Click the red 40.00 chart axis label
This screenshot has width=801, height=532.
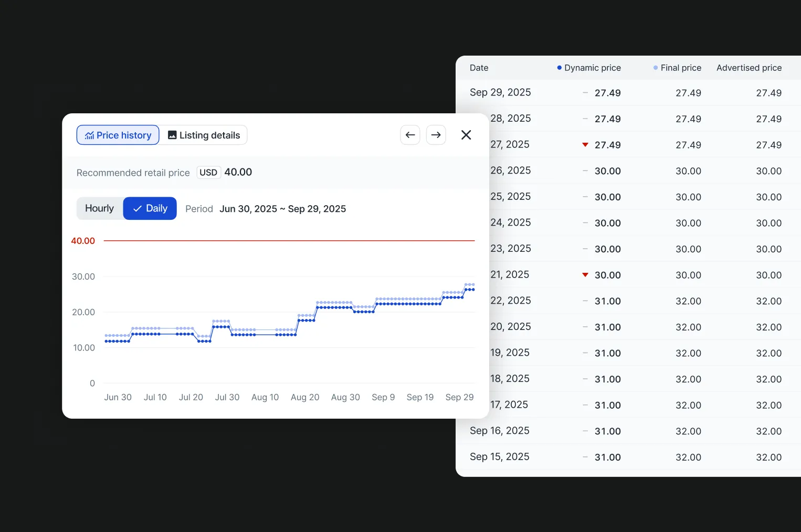(x=83, y=241)
